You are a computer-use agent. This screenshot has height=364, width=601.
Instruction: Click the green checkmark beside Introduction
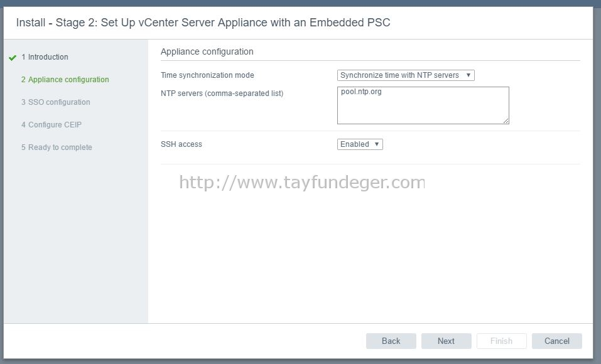(x=13, y=58)
